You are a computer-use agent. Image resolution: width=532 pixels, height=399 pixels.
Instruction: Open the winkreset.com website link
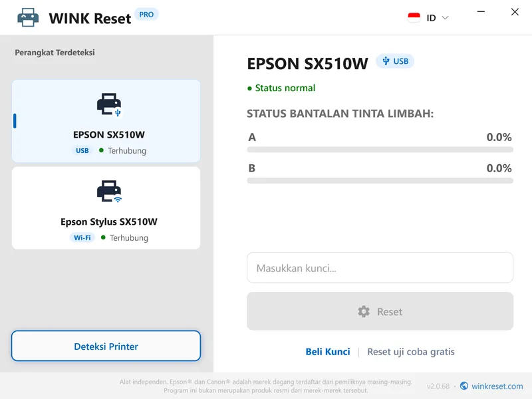[497, 386]
